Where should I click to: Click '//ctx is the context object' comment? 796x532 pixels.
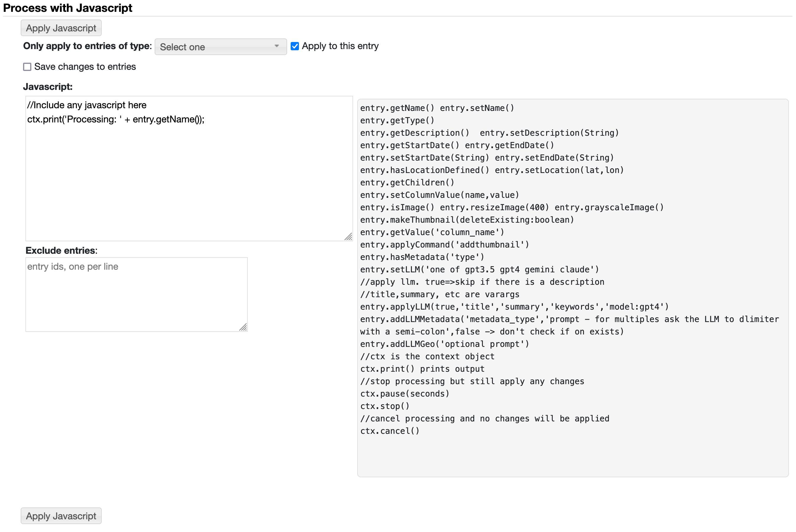pos(427,357)
